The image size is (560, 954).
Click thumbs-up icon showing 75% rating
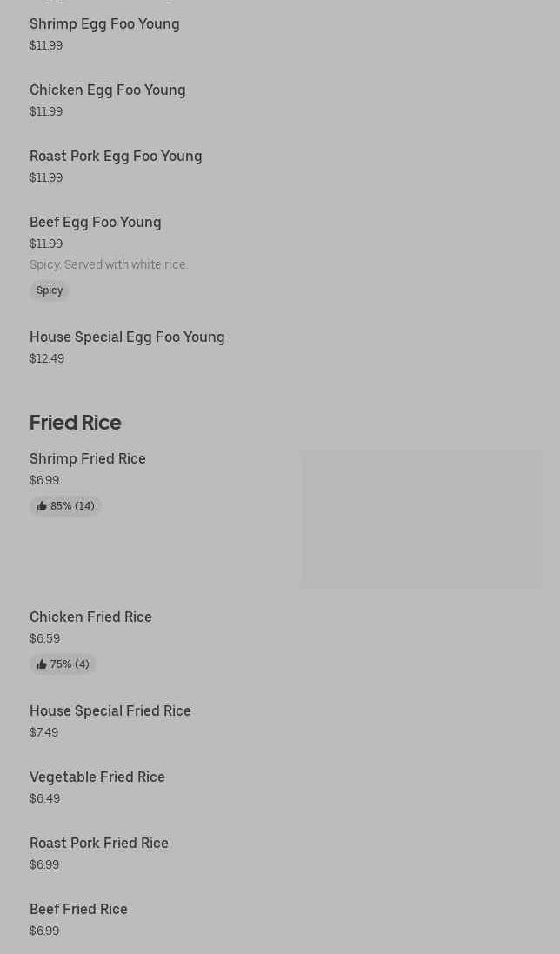42,664
